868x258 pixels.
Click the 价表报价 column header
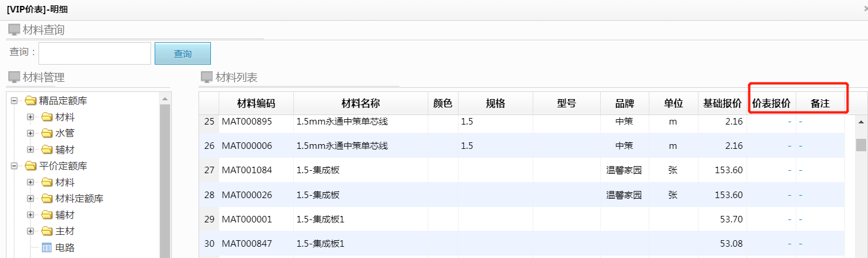(771, 103)
